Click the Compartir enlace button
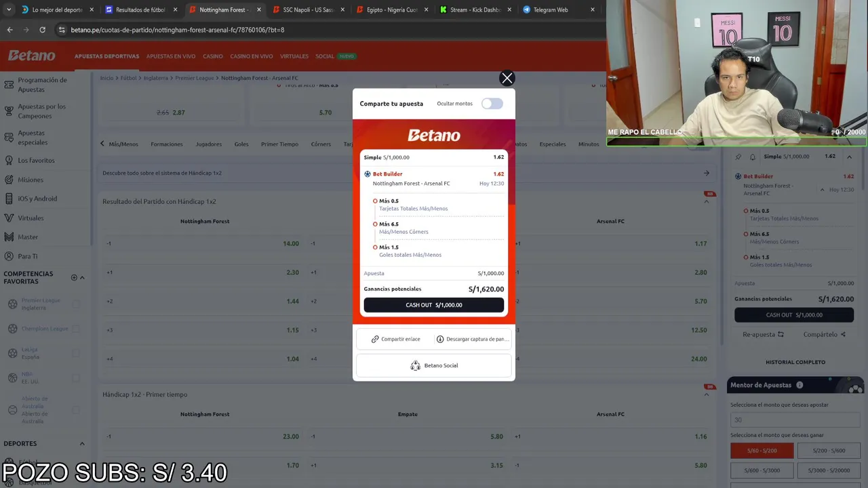868x488 pixels. pos(395,339)
